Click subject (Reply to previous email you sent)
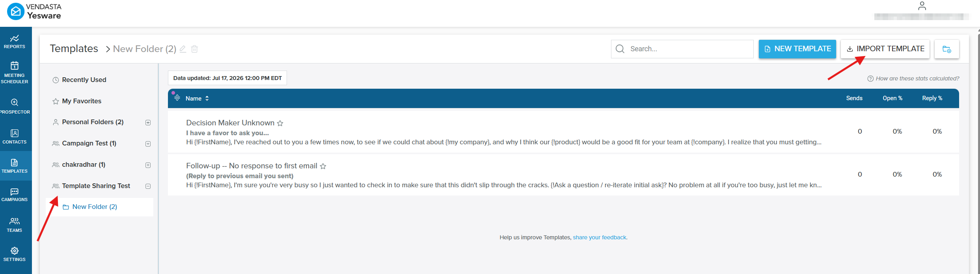This screenshot has height=274, width=980. tap(240, 176)
